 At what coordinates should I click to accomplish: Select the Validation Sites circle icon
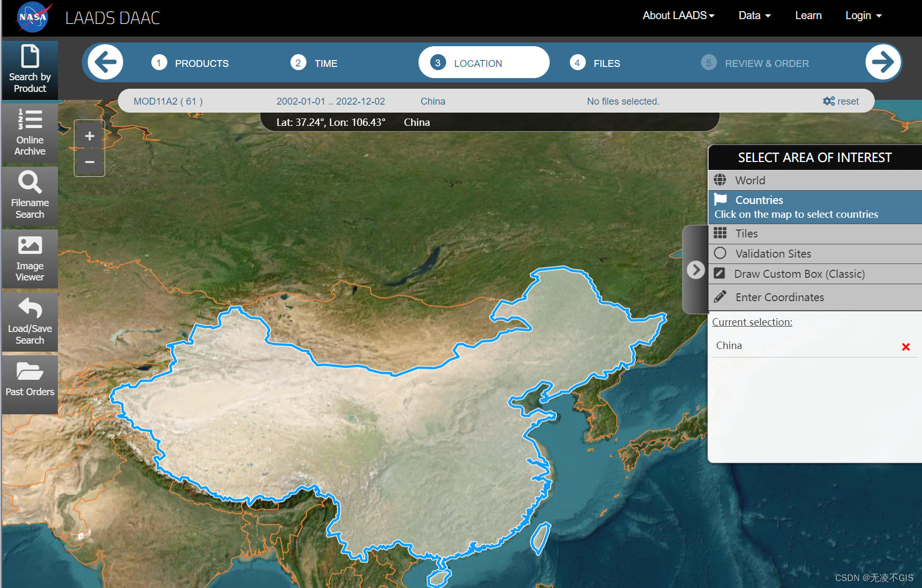(x=720, y=253)
